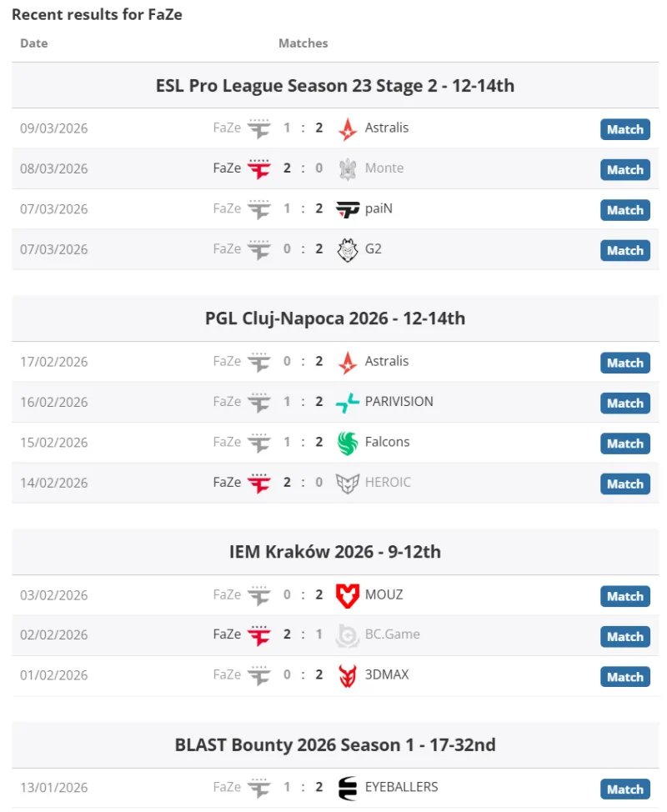Image resolution: width=667 pixels, height=812 pixels.
Task: Go to IEM Kraków 2026 event header
Action: 335,552
